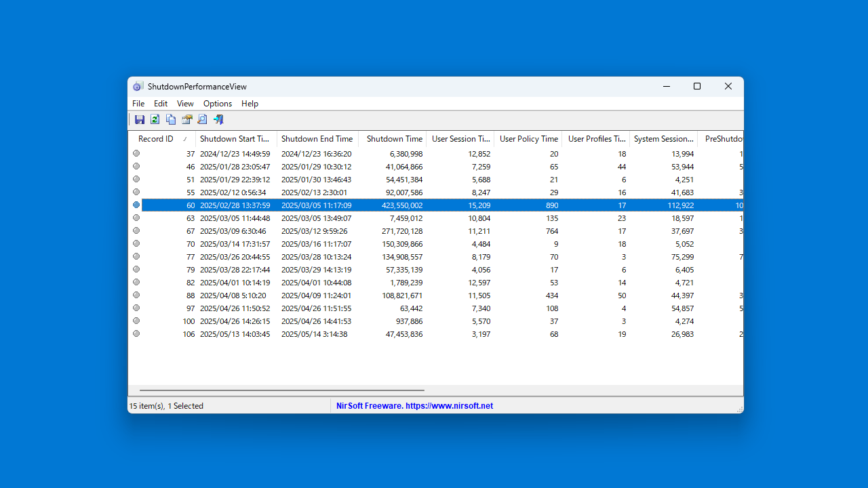The width and height of the screenshot is (868, 488).
Task: Click the Refresh toolbar icon
Action: point(155,119)
